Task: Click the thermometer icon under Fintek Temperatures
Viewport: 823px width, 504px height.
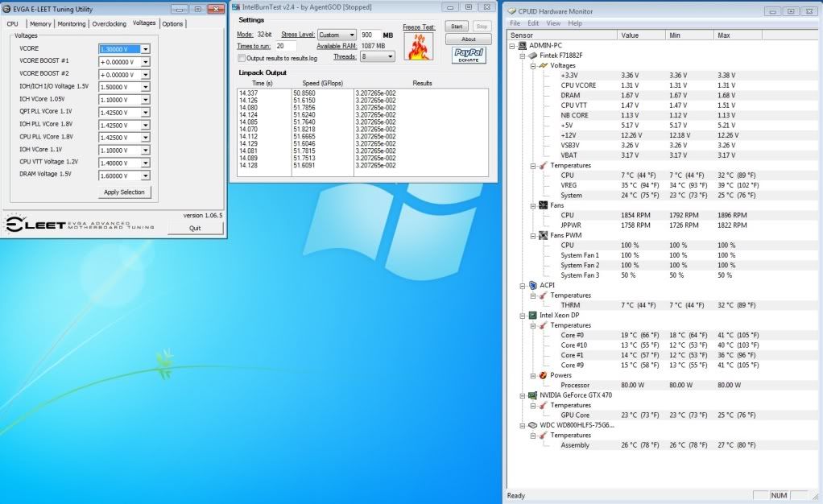Action: tap(544, 165)
